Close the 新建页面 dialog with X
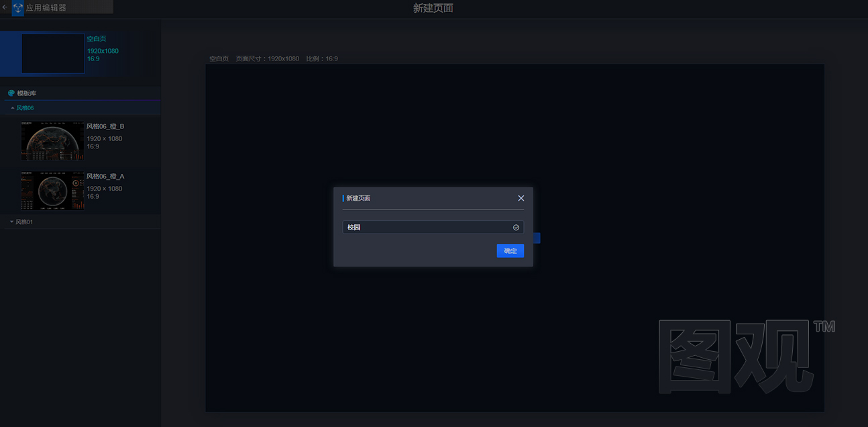 521,198
